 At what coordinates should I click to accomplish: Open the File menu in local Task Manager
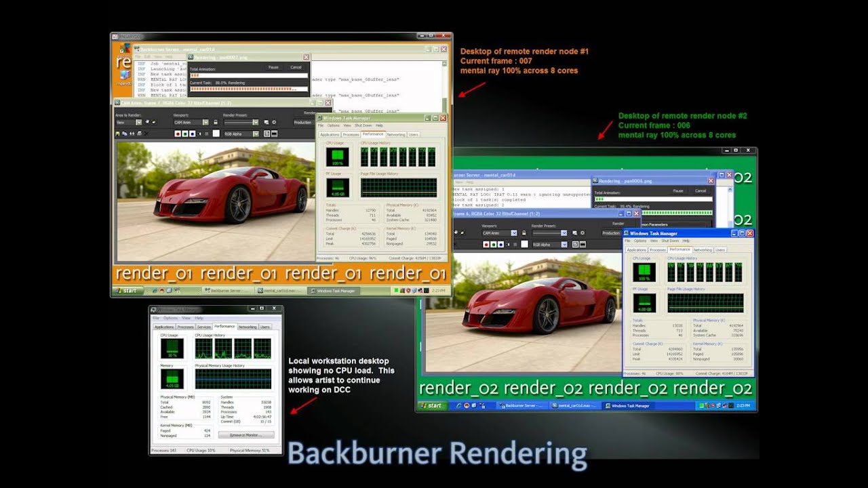pyautogui.click(x=156, y=318)
